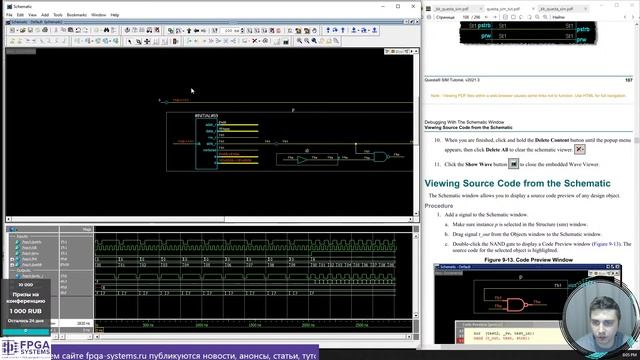
Task: Click the Find binoculars icon
Action: pyautogui.click(x=107, y=30)
